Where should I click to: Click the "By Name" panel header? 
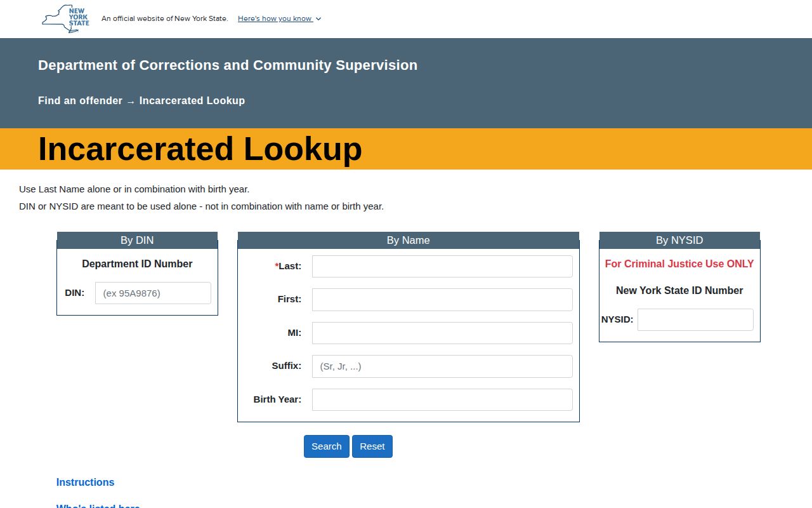409,240
